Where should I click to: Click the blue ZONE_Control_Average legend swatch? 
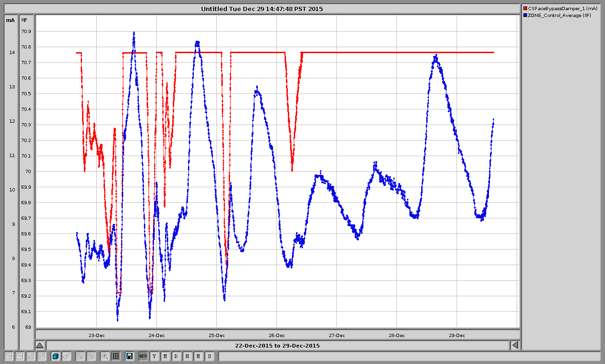click(x=525, y=16)
